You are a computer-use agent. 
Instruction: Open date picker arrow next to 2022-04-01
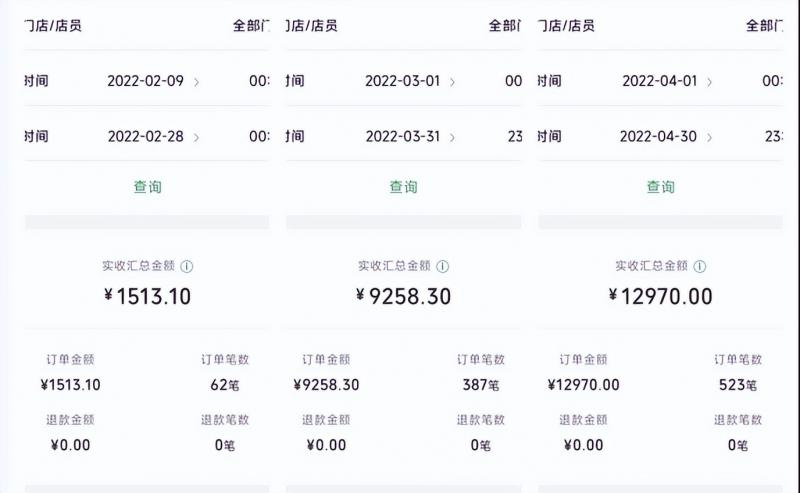[710, 82]
